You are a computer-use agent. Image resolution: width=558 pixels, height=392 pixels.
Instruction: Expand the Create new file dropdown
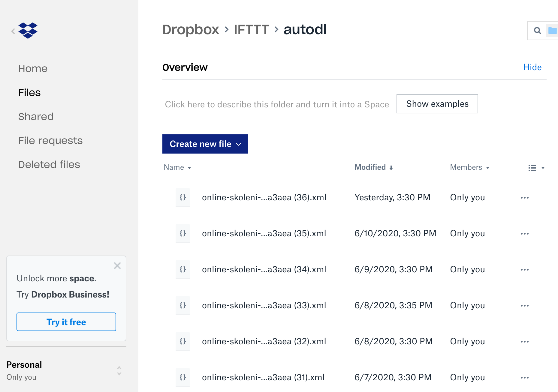point(205,144)
